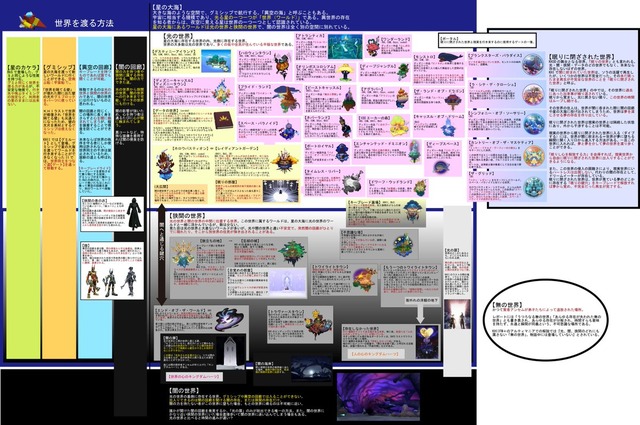The image size is (640, 425).
Task: Select the Prankster's Paradise world orb
Action: pos(533,65)
